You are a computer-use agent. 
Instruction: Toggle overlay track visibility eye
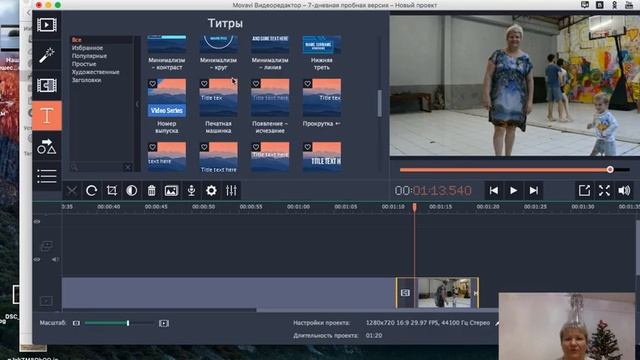click(x=37, y=260)
